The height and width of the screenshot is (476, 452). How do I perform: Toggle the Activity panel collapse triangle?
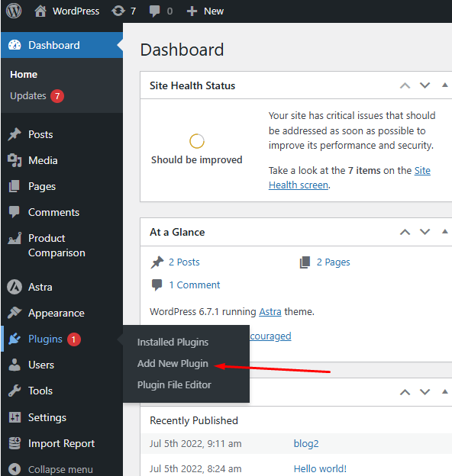point(444,391)
